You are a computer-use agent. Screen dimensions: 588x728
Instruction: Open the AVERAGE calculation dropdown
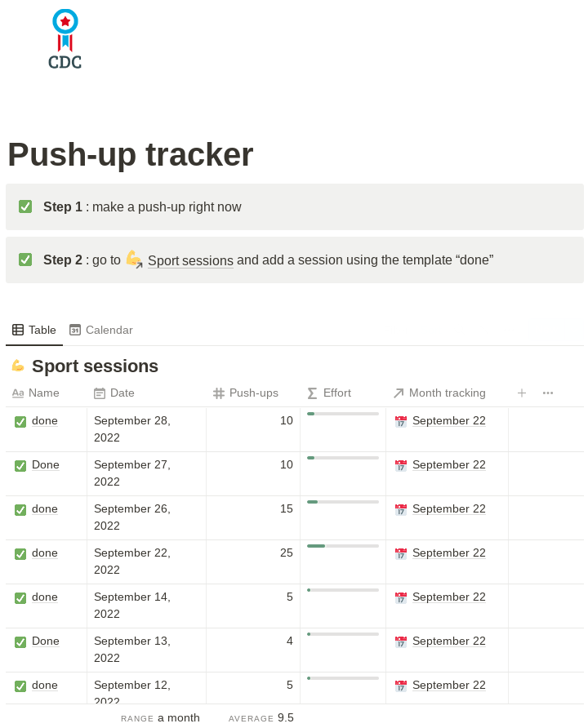tap(261, 718)
